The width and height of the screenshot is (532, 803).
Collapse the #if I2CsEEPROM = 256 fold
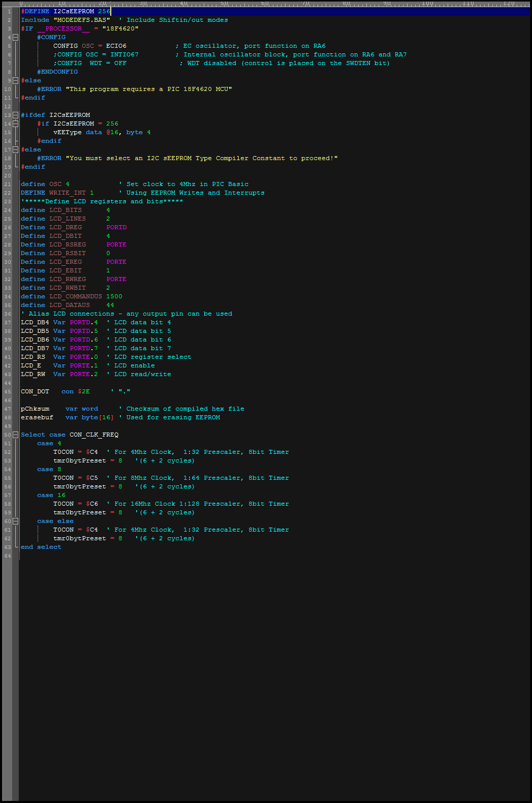point(15,123)
